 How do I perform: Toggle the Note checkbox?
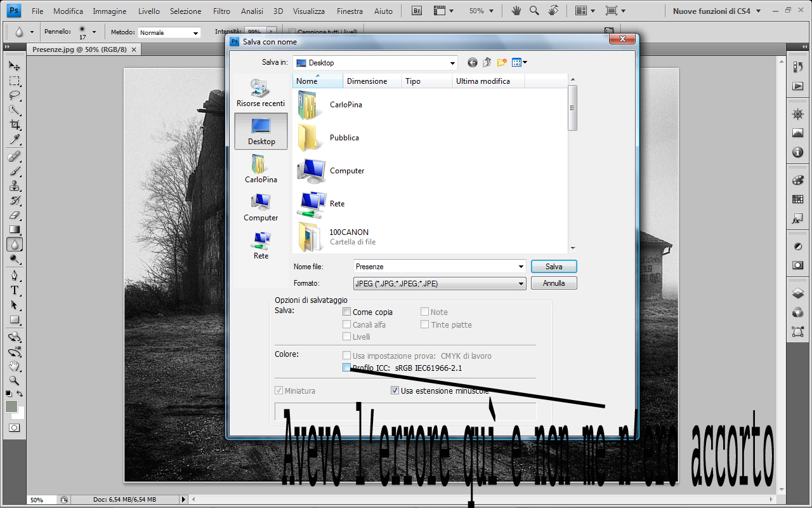click(x=424, y=312)
